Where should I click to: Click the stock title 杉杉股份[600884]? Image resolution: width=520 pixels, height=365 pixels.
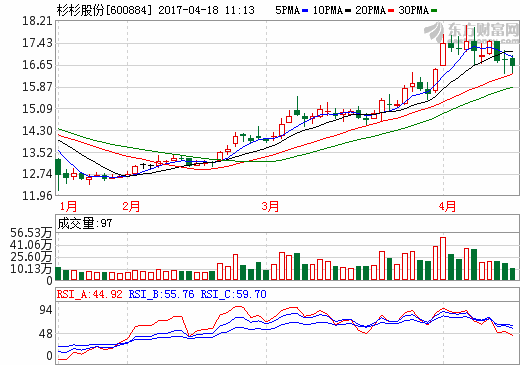point(104,10)
